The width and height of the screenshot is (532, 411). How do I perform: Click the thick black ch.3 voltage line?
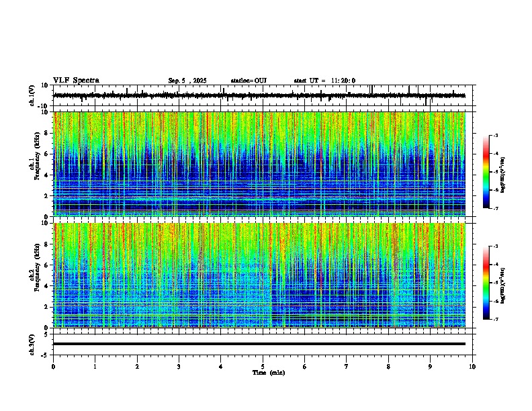click(x=259, y=344)
